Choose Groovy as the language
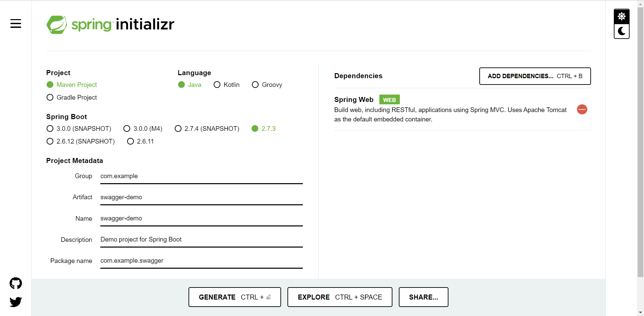644x316 pixels. [267, 85]
